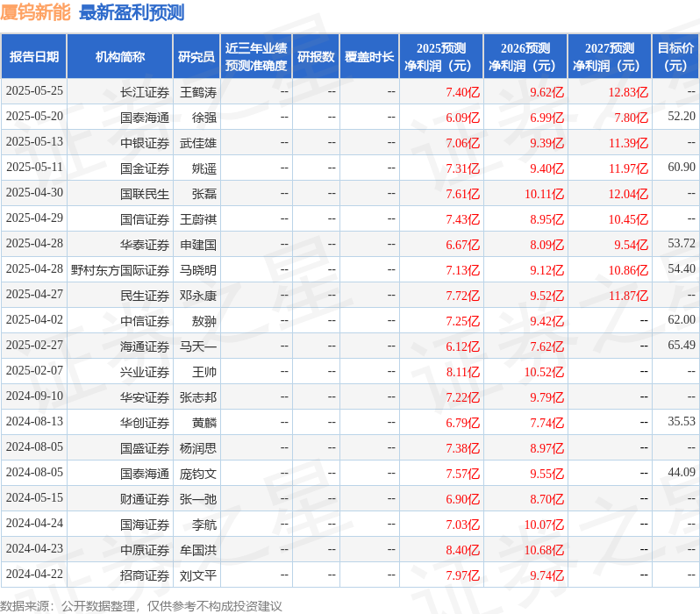The width and height of the screenshot is (700, 614).
Task: Click the 目标价 column header
Action: [x=675, y=57]
